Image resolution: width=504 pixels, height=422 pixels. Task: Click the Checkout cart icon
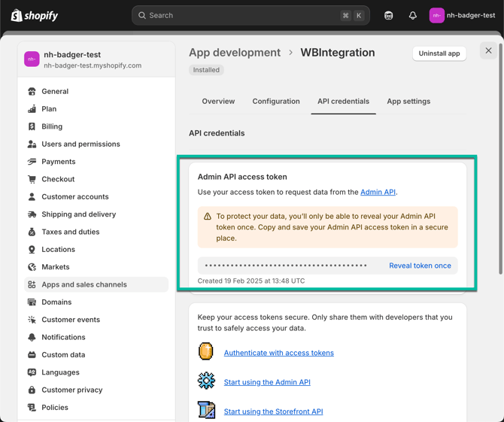point(32,179)
